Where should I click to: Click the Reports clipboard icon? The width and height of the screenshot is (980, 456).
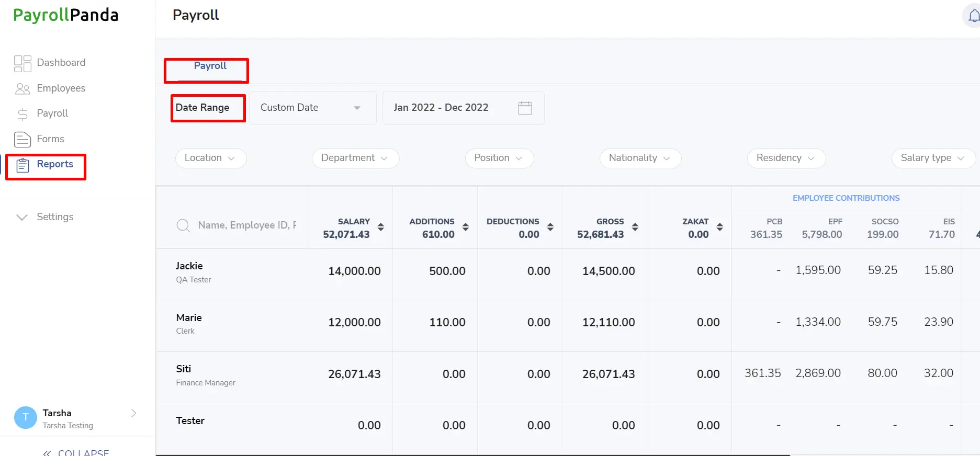[22, 165]
